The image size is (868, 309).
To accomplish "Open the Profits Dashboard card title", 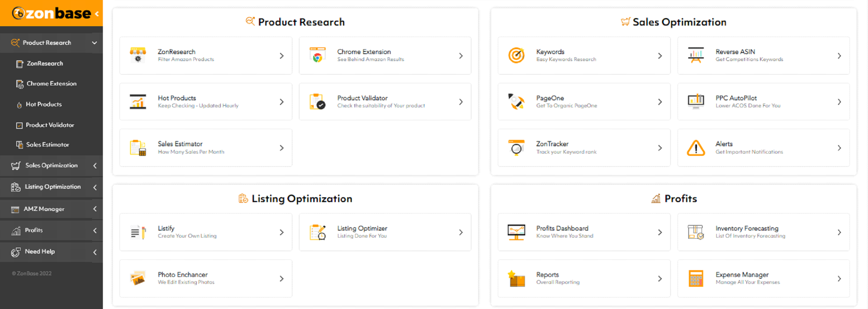I will pyautogui.click(x=562, y=228).
